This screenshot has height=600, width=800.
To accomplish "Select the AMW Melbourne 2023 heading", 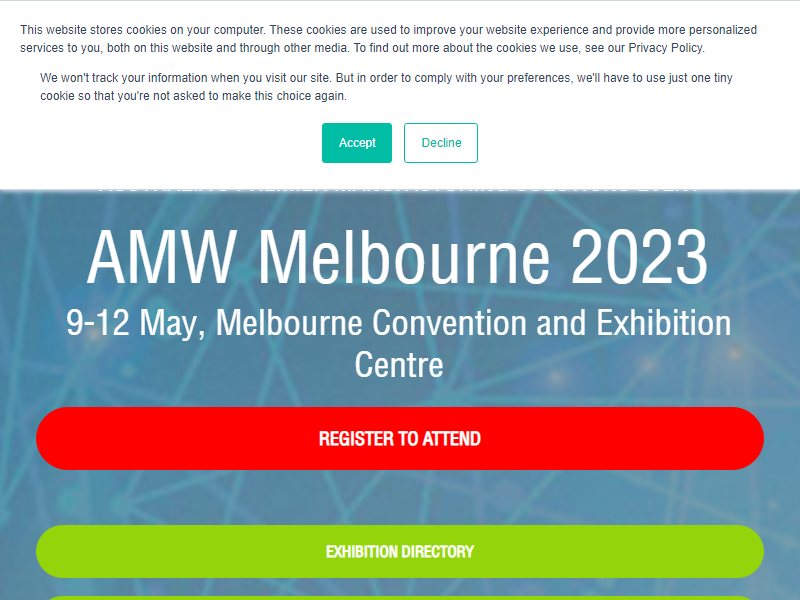I will [397, 258].
